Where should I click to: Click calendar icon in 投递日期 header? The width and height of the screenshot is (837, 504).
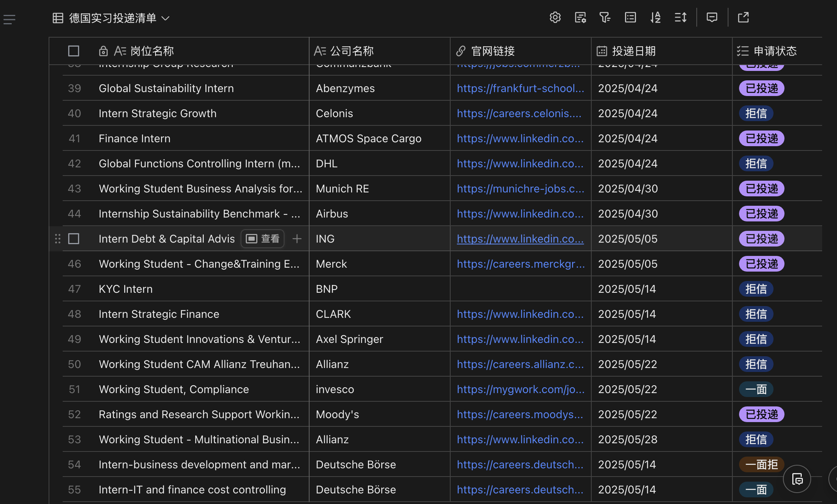(602, 51)
